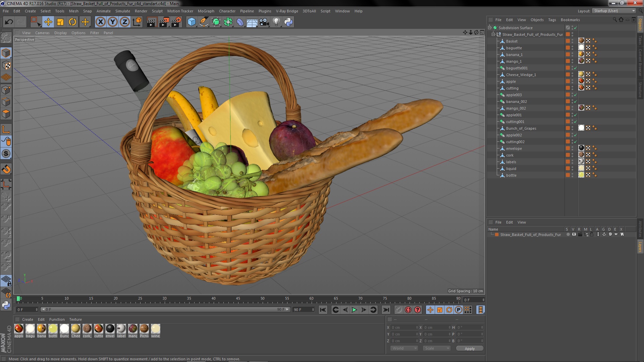Viewport: 644px width, 362px height.
Task: Select the Rotate tool
Action: tap(72, 22)
